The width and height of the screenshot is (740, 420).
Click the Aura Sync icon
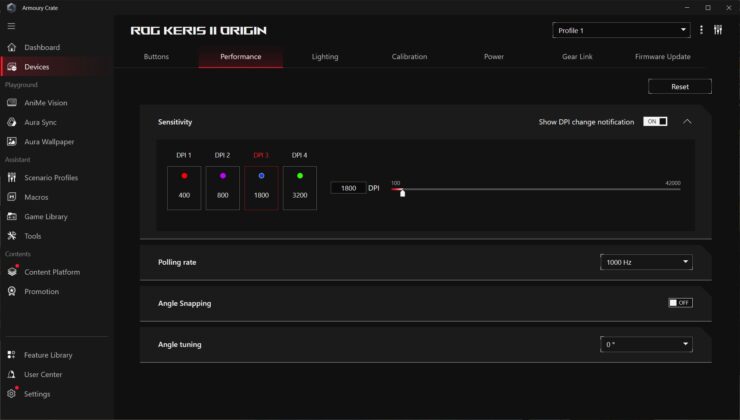(x=12, y=122)
